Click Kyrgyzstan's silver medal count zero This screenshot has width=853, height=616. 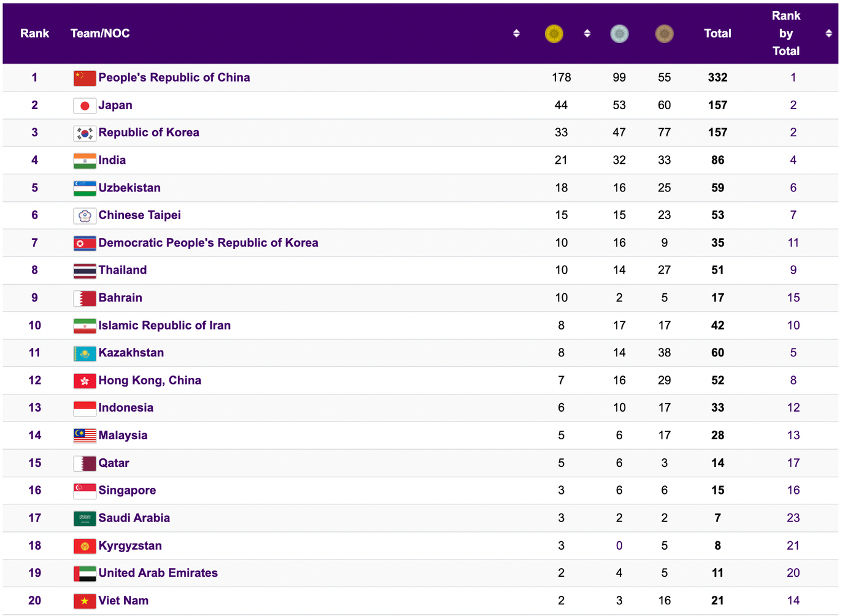point(619,545)
